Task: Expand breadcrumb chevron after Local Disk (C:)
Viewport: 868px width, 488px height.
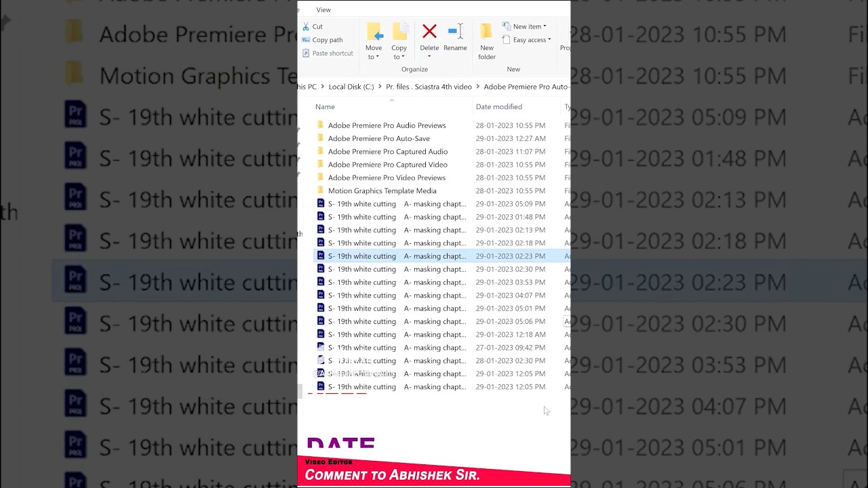Action: pyautogui.click(x=380, y=87)
